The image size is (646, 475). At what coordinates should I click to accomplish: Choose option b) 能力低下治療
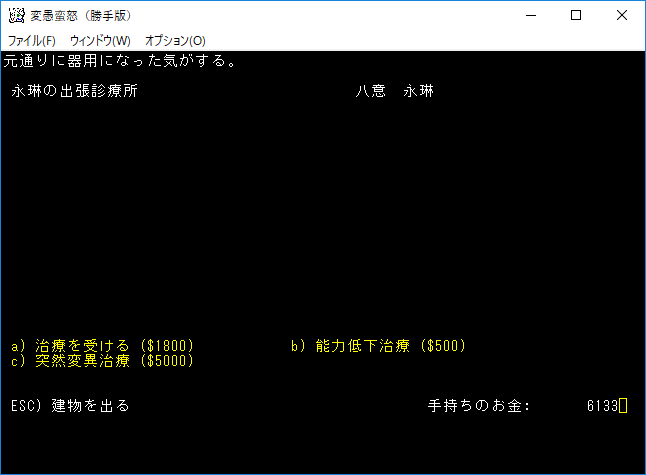click(x=379, y=346)
